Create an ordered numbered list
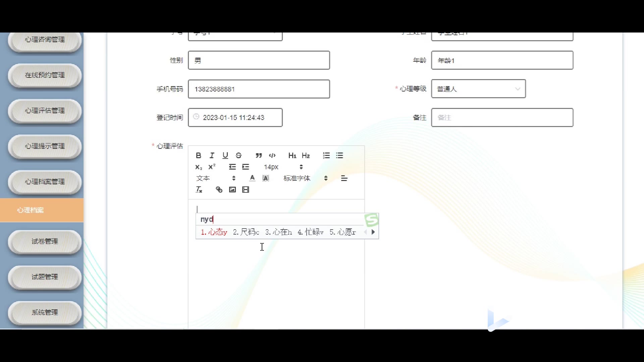This screenshot has width=644, height=362. [326, 156]
